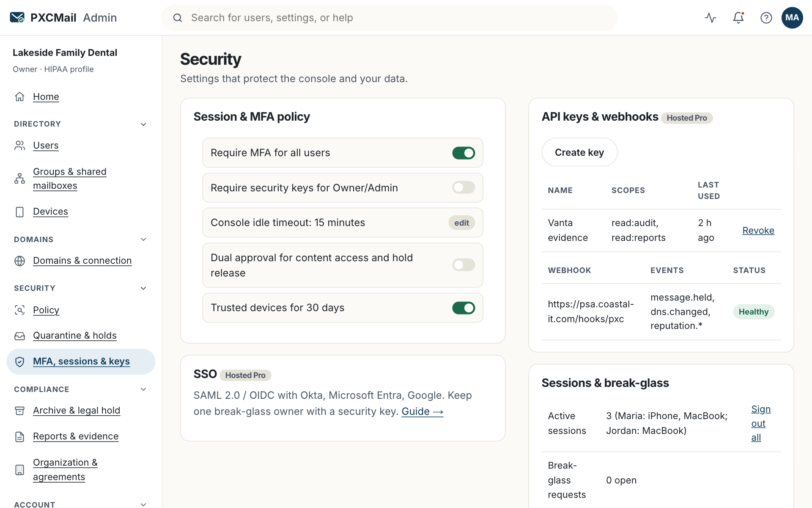
Task: Click the MFA shield check icon
Action: pos(20,362)
